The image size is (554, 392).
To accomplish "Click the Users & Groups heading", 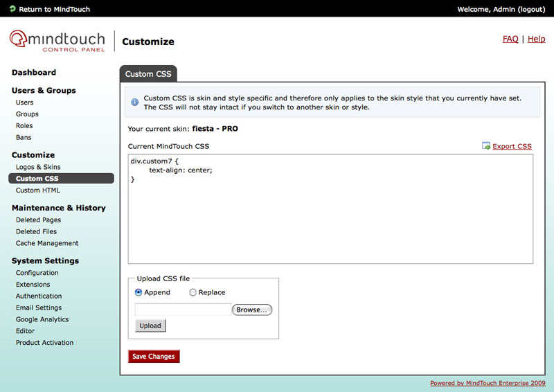I will pyautogui.click(x=44, y=91).
